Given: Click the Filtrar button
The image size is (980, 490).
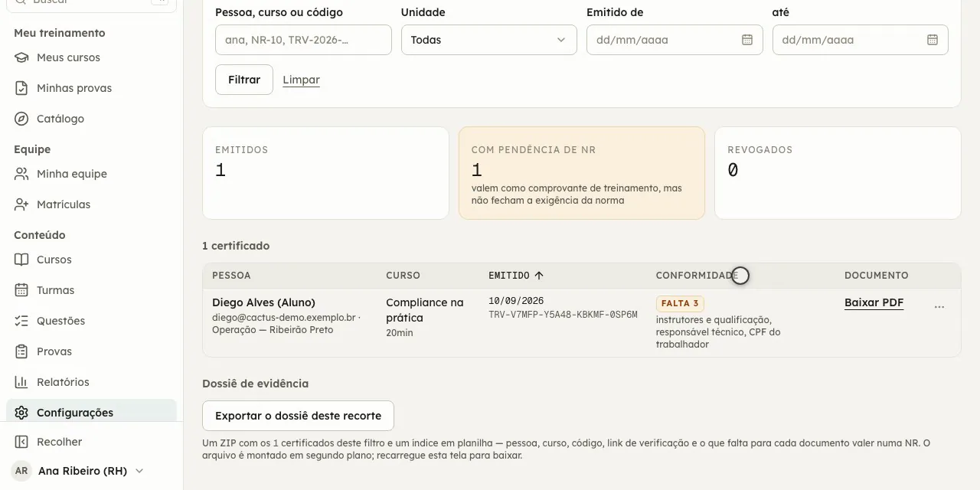Looking at the screenshot, I should [244, 80].
